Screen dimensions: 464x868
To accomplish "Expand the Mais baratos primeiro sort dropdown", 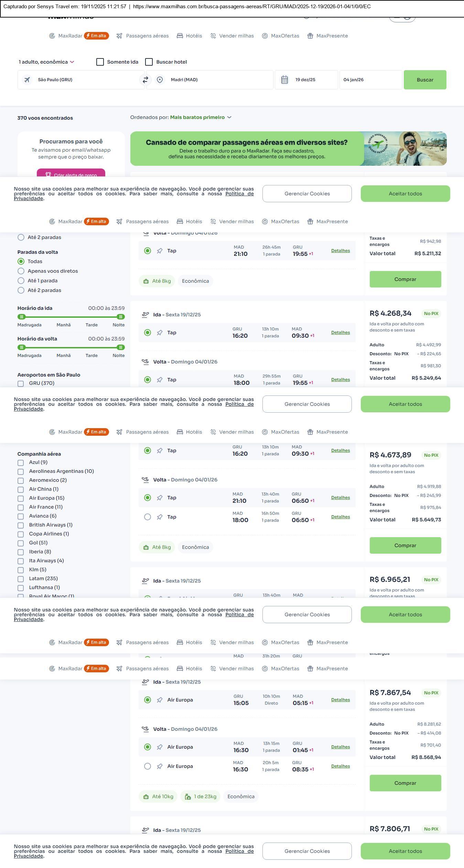I will (201, 117).
